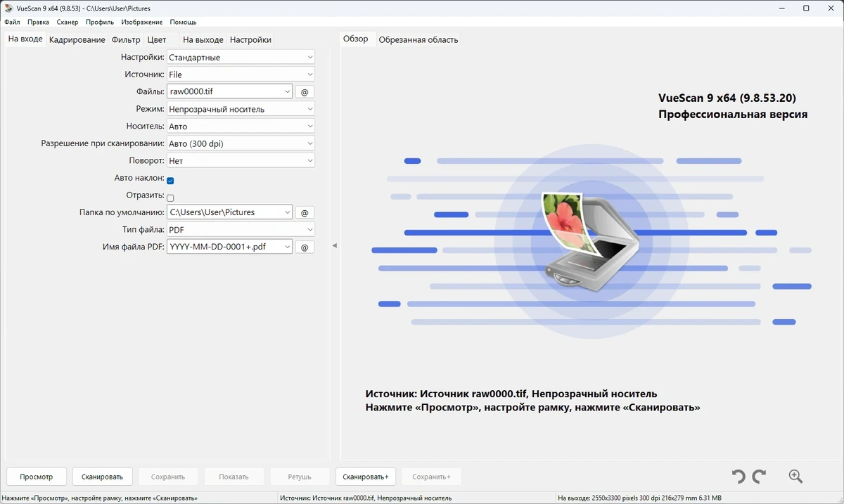
Task: Maximize the VueScan window
Action: pyautogui.click(x=806, y=8)
